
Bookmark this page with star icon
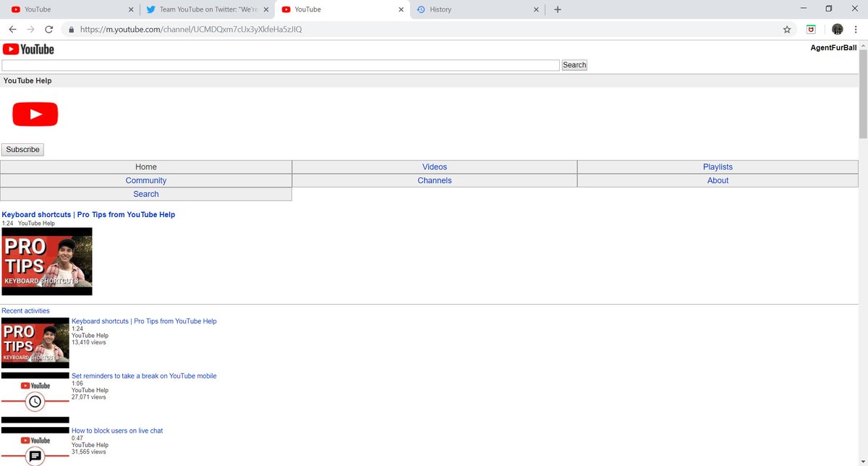click(x=787, y=30)
